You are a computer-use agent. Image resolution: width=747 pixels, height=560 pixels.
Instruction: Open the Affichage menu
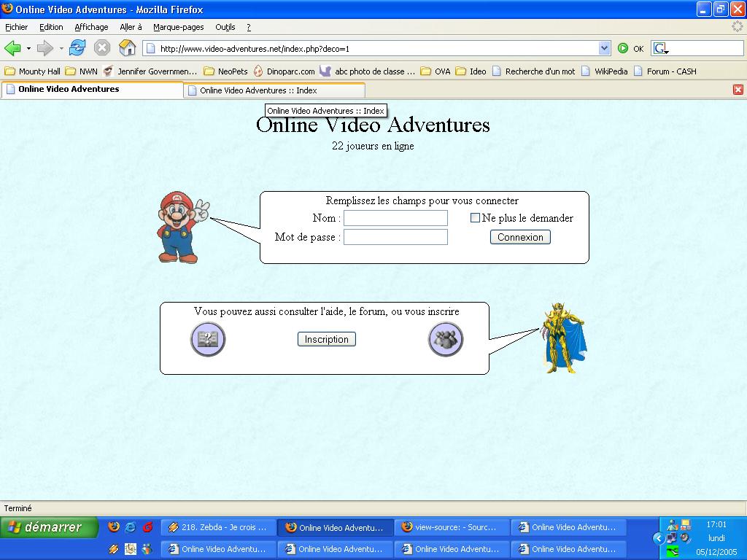pos(91,27)
